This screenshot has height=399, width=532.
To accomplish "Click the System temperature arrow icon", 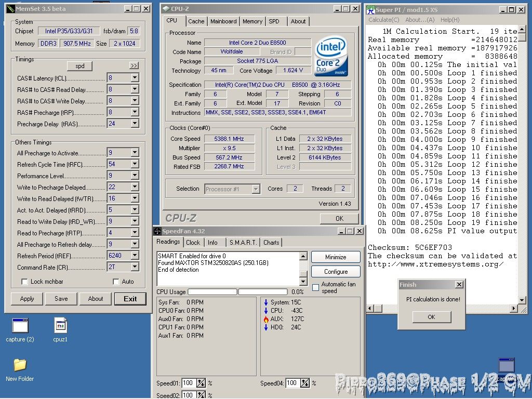I will click(x=266, y=302).
